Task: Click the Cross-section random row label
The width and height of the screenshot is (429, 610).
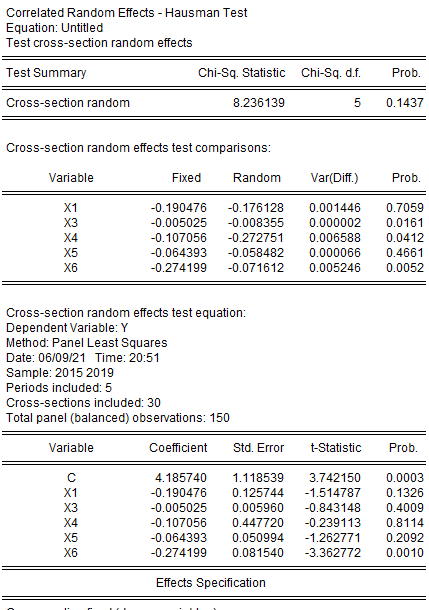Action: pyautogui.click(x=68, y=103)
